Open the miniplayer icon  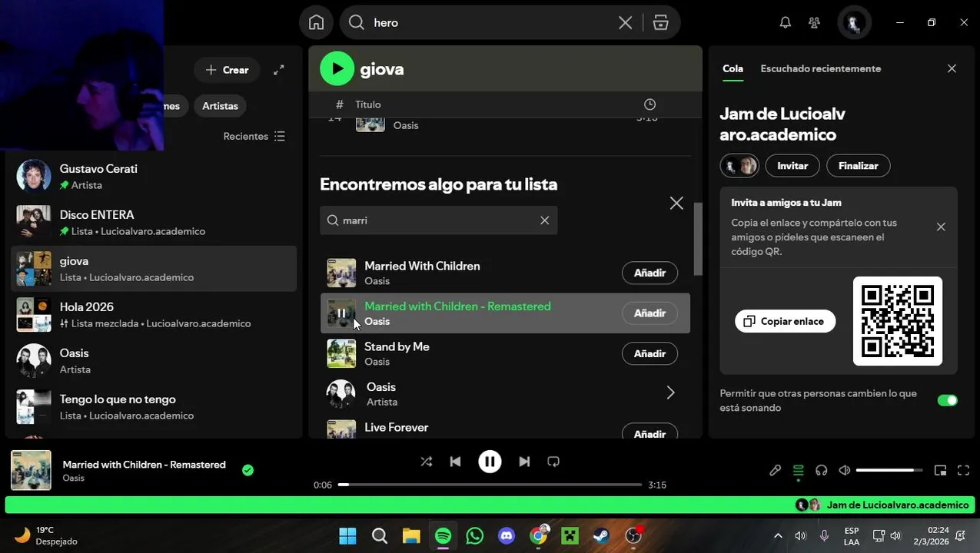coord(940,470)
